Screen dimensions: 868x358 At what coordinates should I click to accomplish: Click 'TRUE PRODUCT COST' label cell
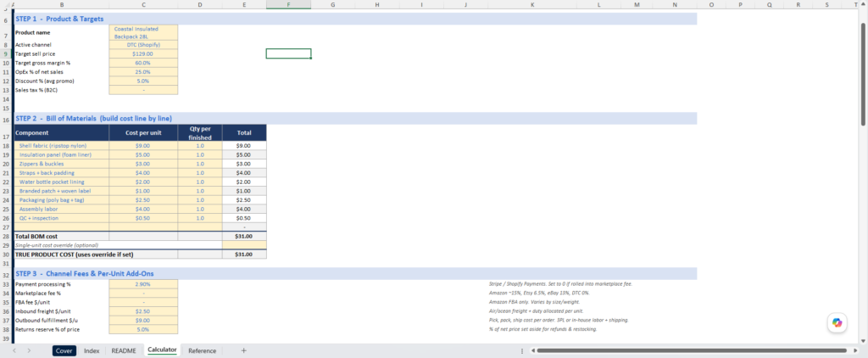pos(95,255)
